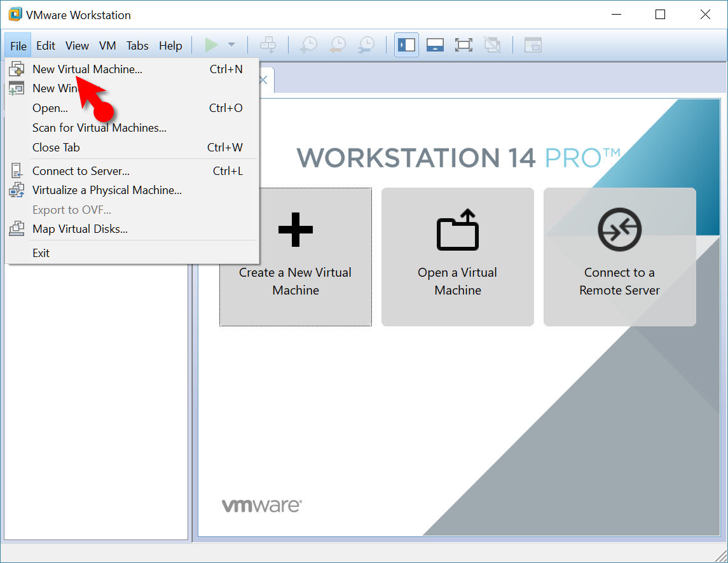The image size is (728, 563).
Task: Choose Scan for Virtual Machines option
Action: (99, 127)
